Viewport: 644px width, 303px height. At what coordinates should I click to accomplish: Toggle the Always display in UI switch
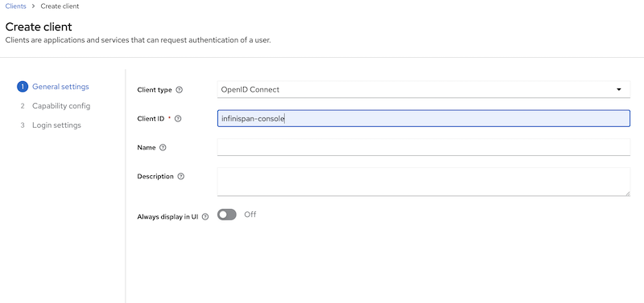227,215
